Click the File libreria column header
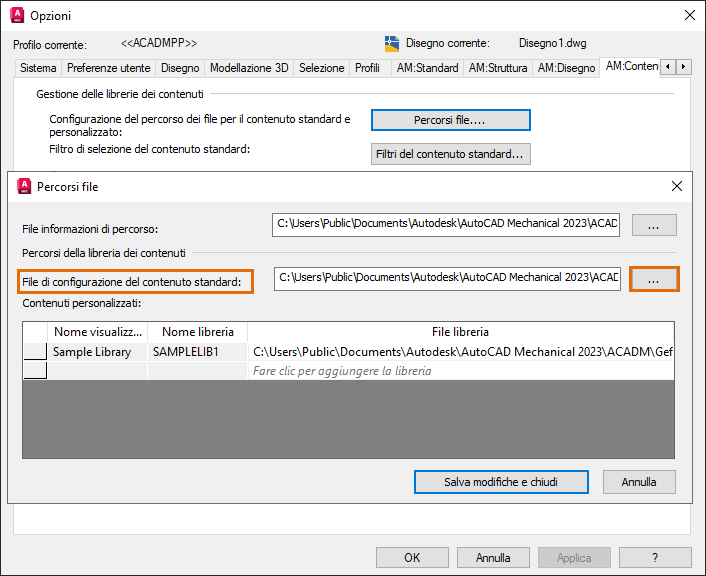 point(461,332)
